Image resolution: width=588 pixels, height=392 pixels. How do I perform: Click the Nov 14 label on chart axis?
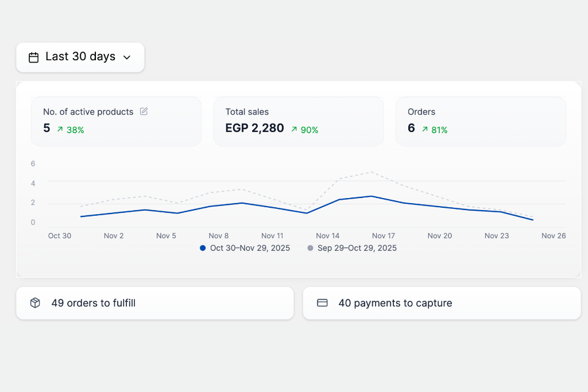(327, 235)
